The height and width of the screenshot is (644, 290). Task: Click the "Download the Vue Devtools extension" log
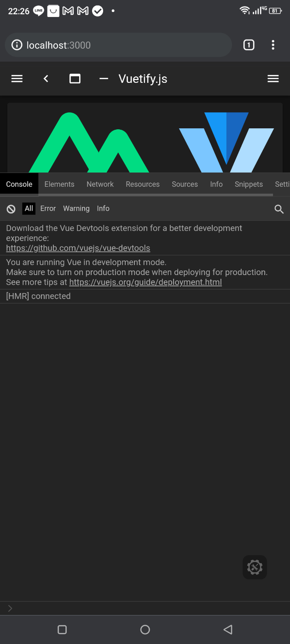pos(145,238)
